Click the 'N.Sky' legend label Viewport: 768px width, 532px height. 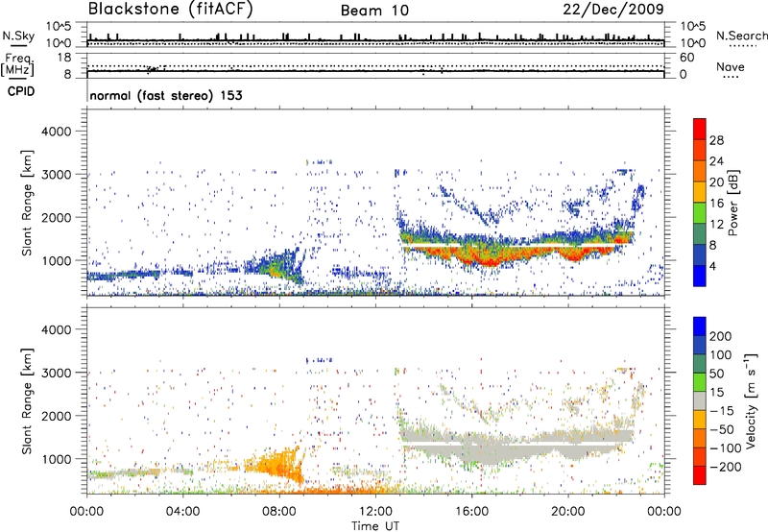coord(18,36)
